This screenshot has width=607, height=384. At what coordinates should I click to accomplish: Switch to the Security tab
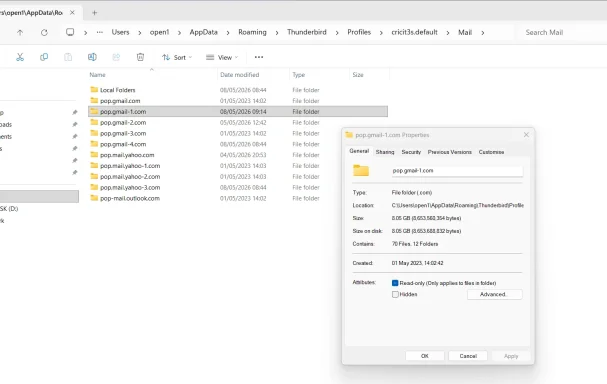pyautogui.click(x=411, y=152)
